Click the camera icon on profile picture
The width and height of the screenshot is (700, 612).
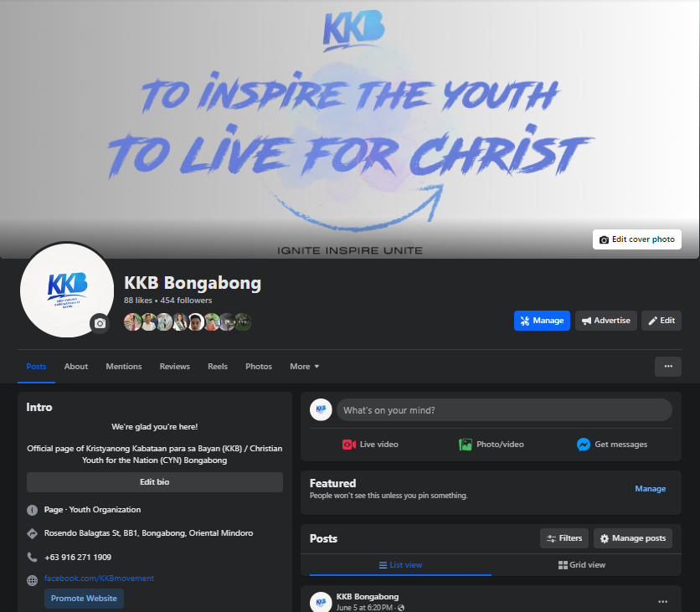coord(100,323)
